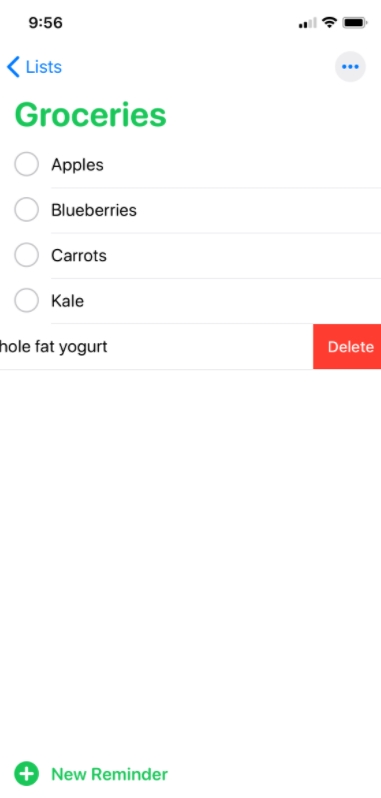
Task: Complete the Carrots reminder circle
Action: coord(26,255)
